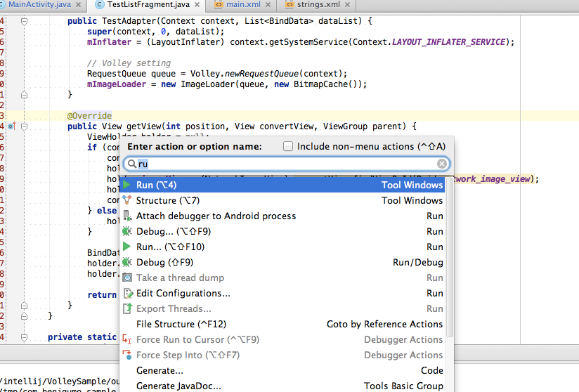Click the action list scrollbar
This screenshot has height=392, width=579.
coord(450,267)
